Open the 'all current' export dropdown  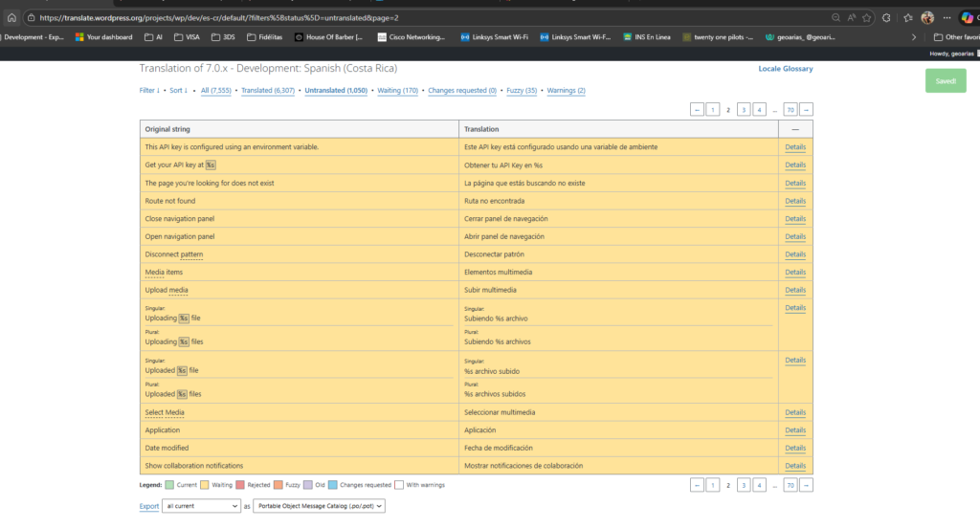point(200,506)
